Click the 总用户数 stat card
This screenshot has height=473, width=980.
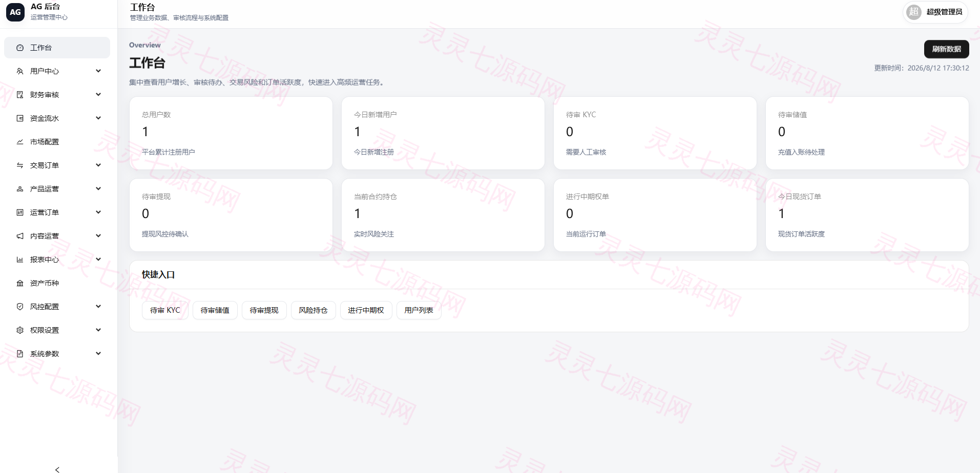tap(231, 133)
